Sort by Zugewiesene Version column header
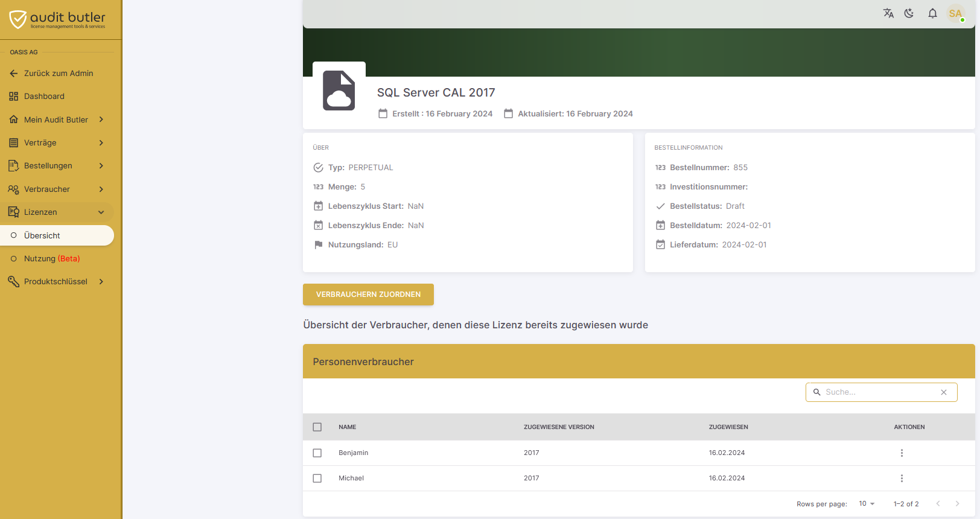Image resolution: width=980 pixels, height=519 pixels. (x=559, y=427)
